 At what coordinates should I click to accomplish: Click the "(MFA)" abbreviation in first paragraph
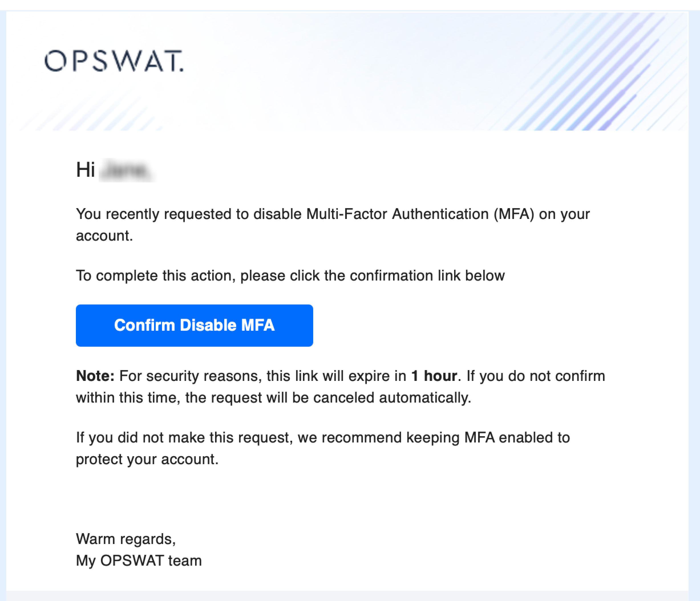click(513, 214)
